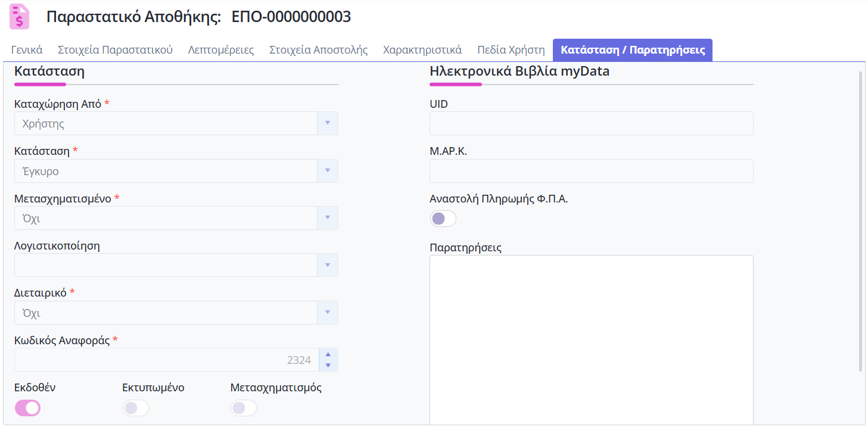Viewport: 868px width, 430px height.
Task: Open the Στοιχεία Παραστατικού tab
Action: (x=115, y=50)
